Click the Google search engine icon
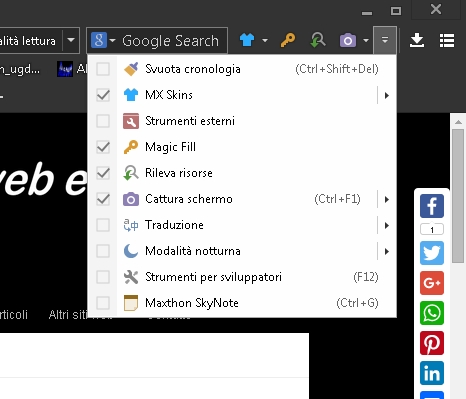The image size is (466, 399). pyautogui.click(x=99, y=40)
